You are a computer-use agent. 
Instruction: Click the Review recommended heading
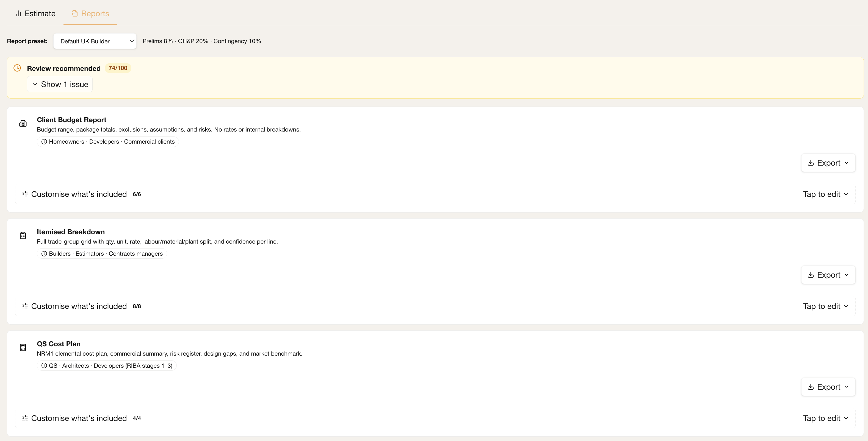pos(64,68)
